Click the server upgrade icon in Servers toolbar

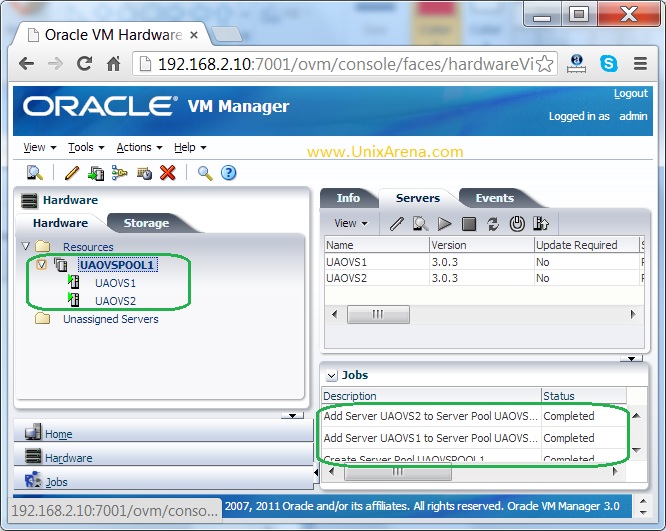point(541,223)
